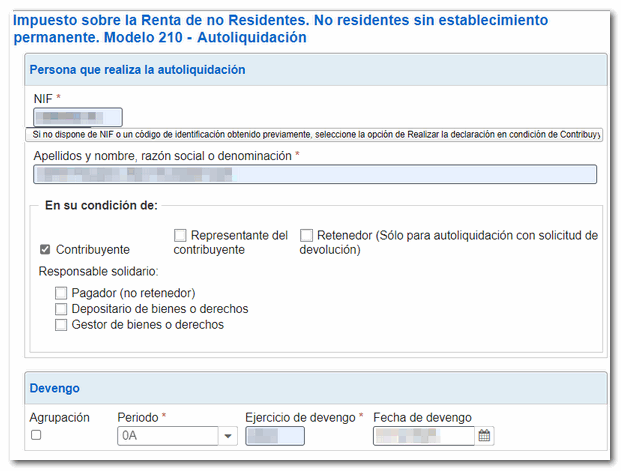
Task: Click into the Fecha de devengo date field
Action: (423, 436)
